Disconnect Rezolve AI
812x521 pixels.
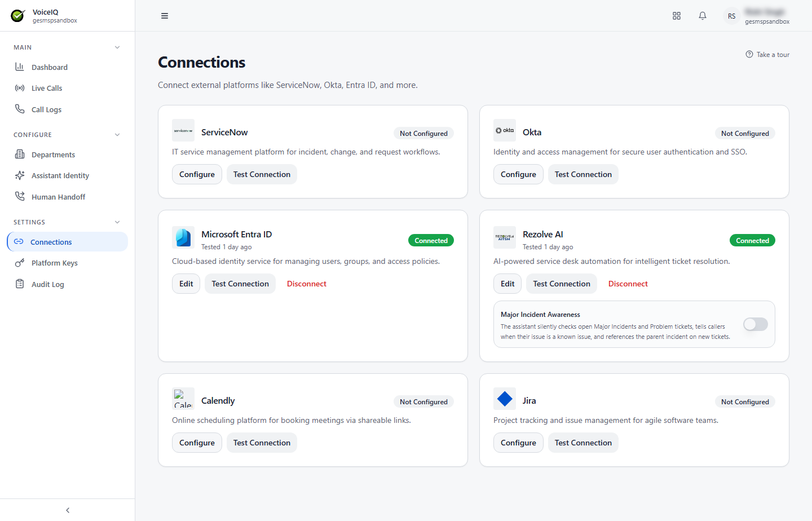click(x=628, y=284)
